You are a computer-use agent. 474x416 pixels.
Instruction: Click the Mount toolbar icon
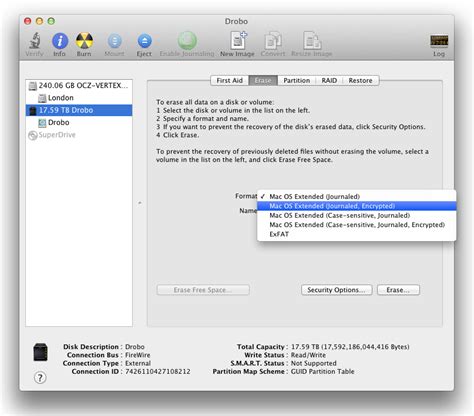pyautogui.click(x=114, y=41)
